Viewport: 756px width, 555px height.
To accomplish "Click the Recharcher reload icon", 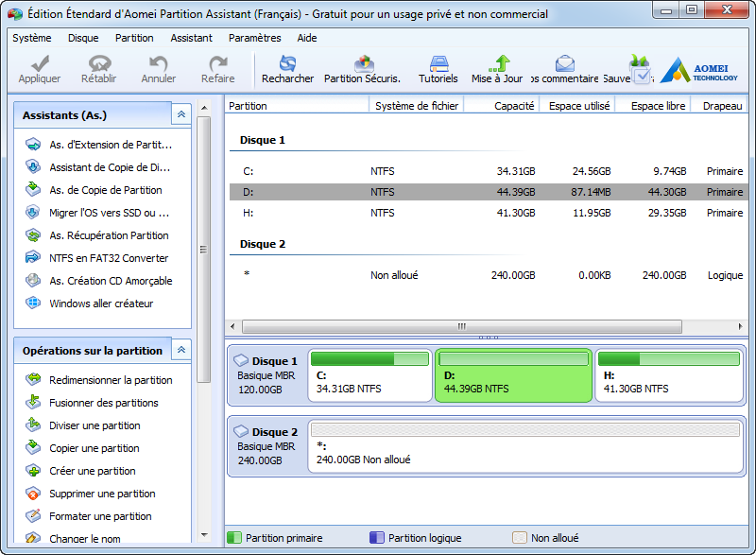I will [288, 63].
